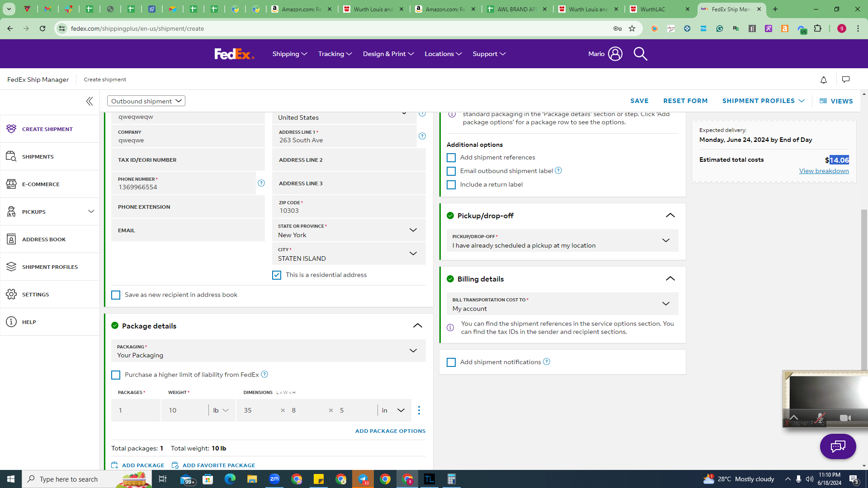
Task: Check 'Purchase a higher limit of liability'
Action: 116,375
